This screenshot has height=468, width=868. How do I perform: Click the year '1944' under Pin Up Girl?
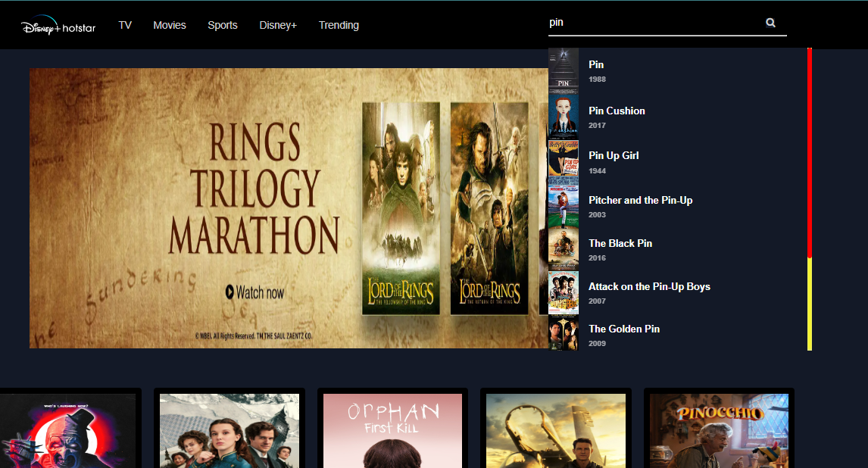(598, 171)
